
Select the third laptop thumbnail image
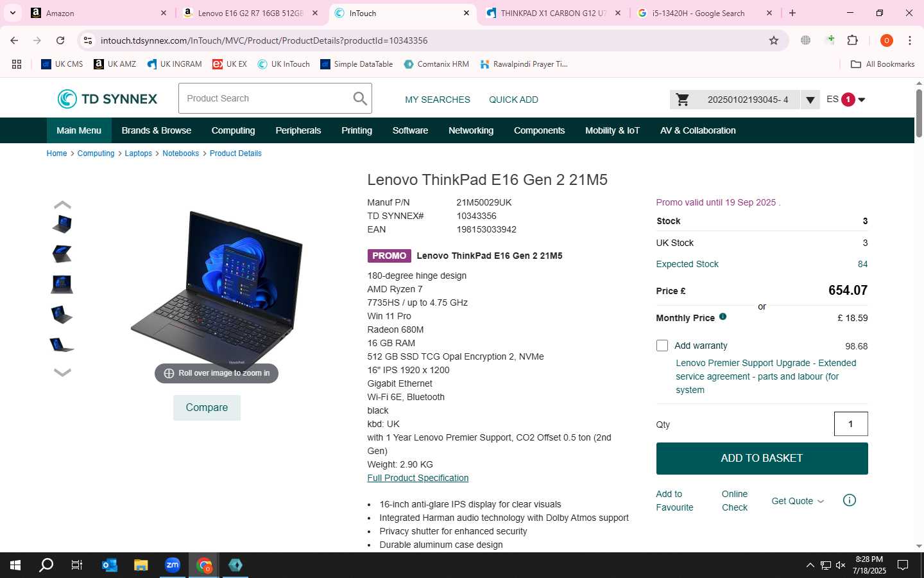[x=62, y=284]
